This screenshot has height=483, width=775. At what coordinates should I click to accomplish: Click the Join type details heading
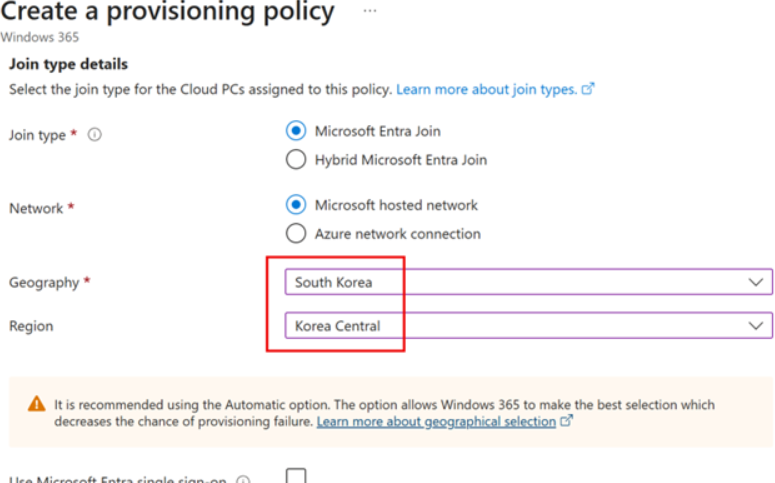pos(68,64)
